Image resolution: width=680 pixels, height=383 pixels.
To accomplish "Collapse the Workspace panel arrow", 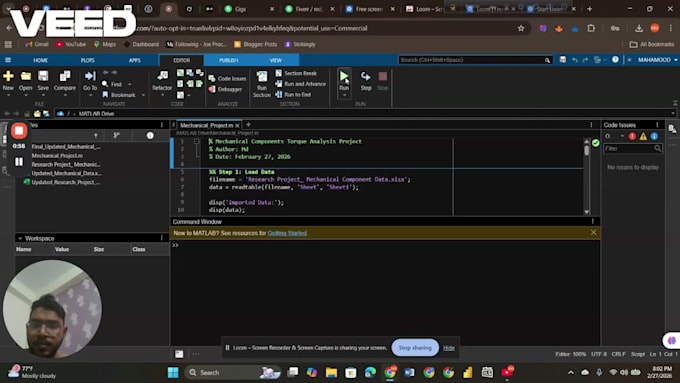I will click(20, 238).
